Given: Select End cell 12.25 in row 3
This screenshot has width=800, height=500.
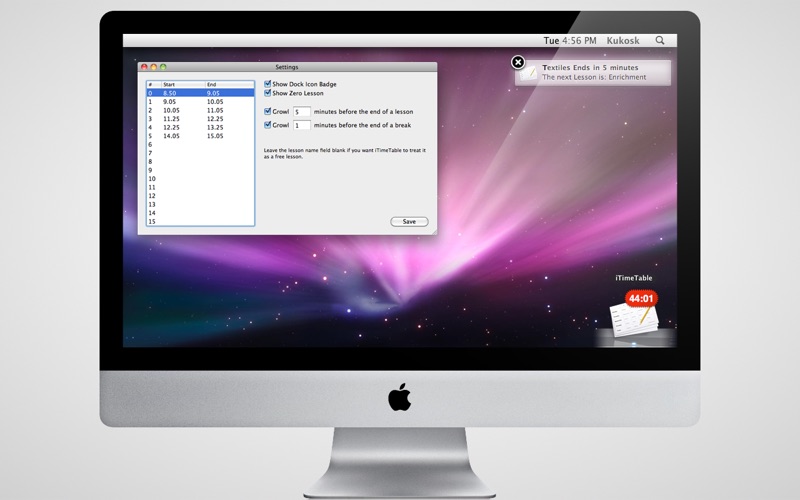Looking at the screenshot, I should (x=215, y=119).
